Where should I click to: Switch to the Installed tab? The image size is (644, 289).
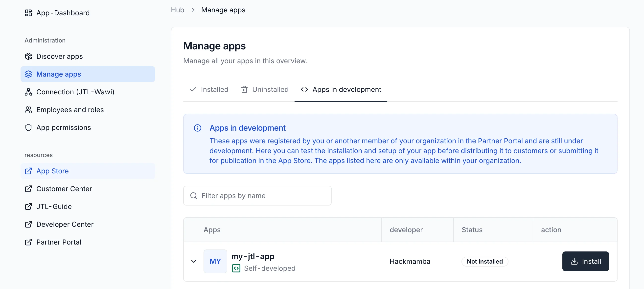point(209,89)
